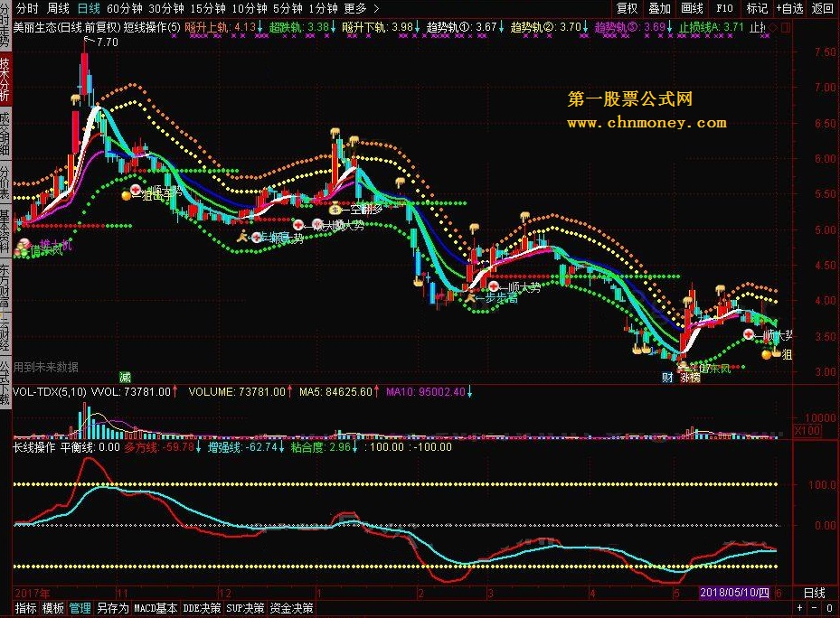Click the X100 volume scale label

(807, 431)
